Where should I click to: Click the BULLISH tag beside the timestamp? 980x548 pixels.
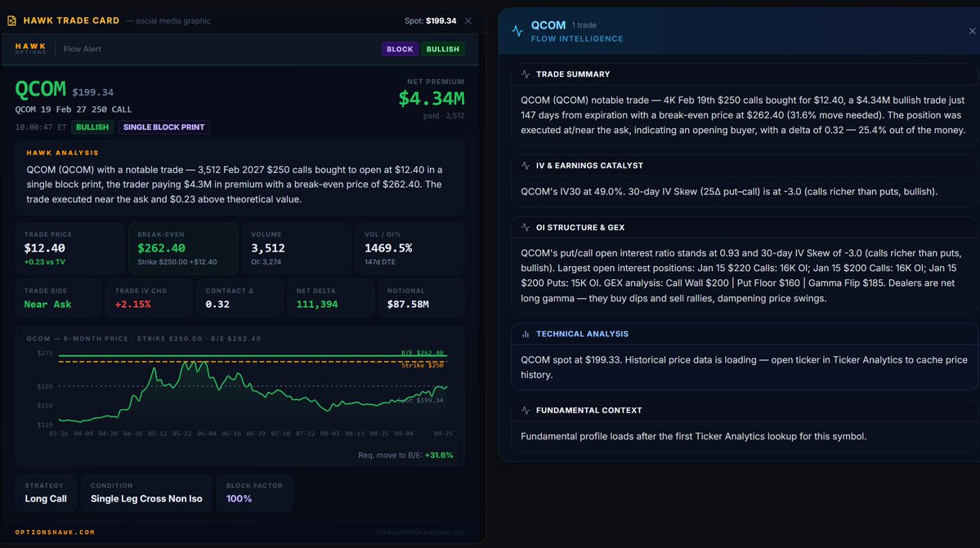click(x=92, y=127)
